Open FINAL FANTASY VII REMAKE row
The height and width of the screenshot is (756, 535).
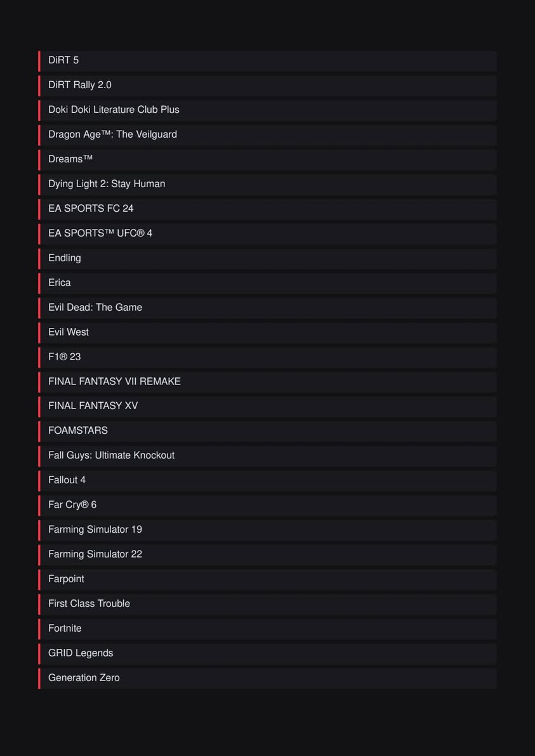tap(267, 382)
